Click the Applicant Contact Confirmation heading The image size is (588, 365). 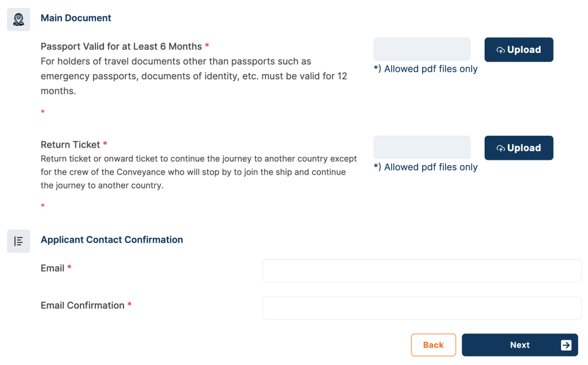pyautogui.click(x=111, y=240)
